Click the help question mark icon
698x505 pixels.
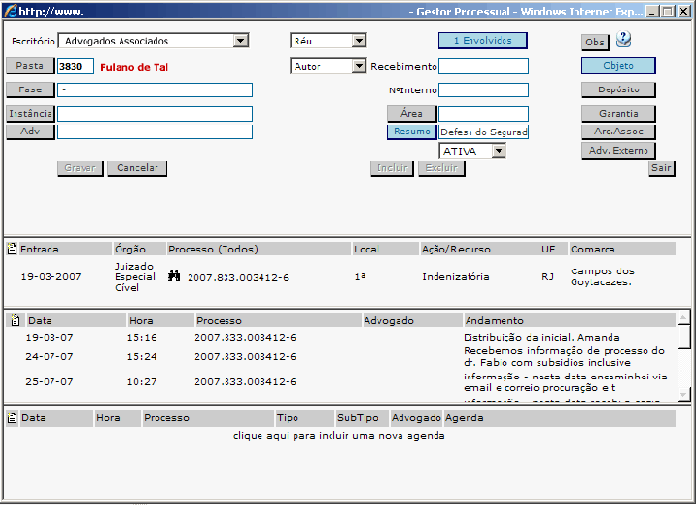623,40
